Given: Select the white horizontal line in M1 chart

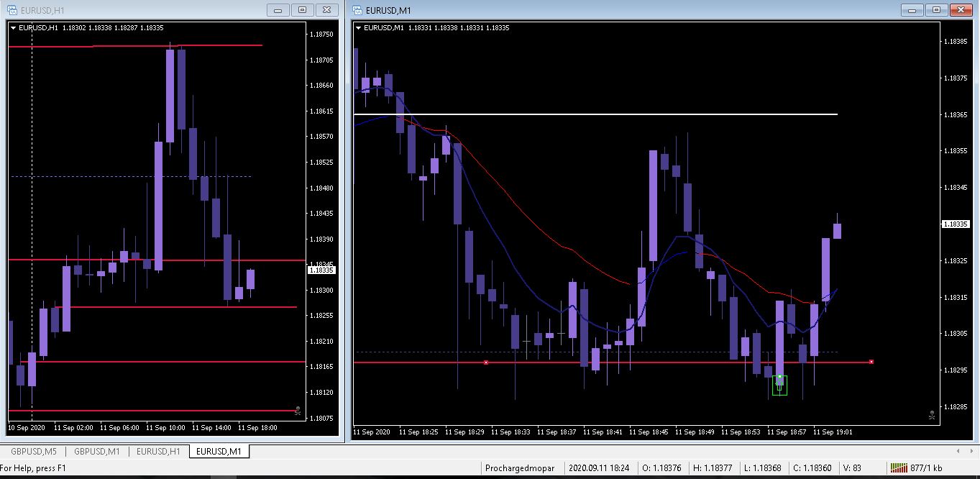Looking at the screenshot, I should click(x=595, y=114).
